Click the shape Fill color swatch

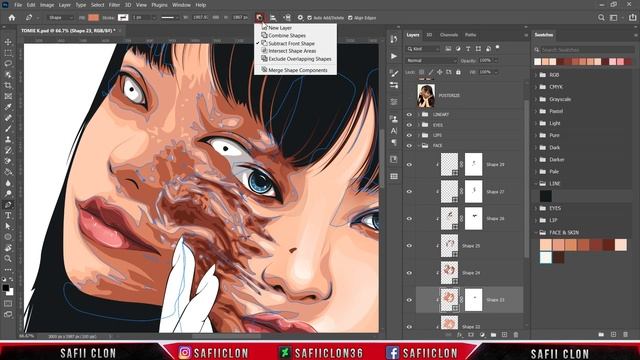93,18
